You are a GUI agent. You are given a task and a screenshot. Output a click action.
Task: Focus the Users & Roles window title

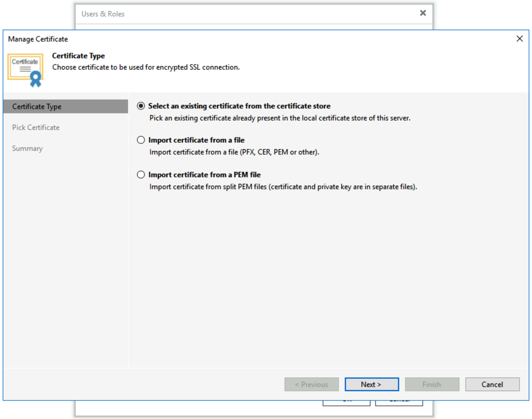[103, 14]
